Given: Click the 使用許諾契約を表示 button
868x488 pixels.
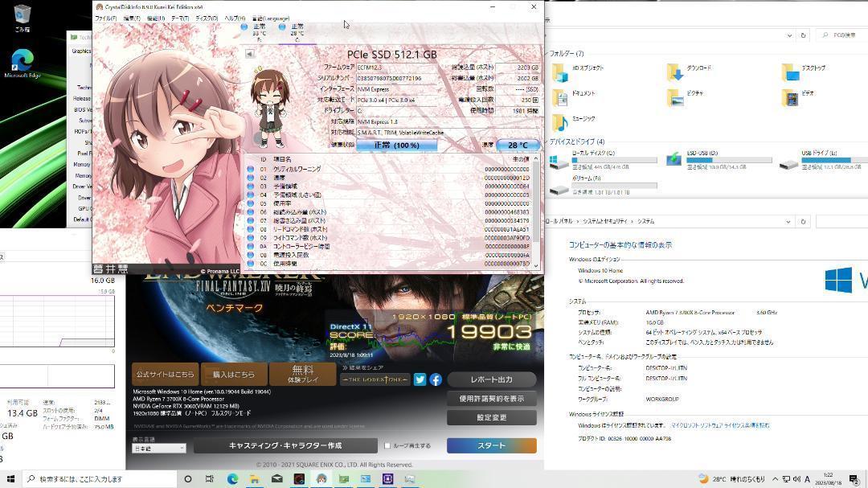Looking at the screenshot, I should click(x=492, y=398).
